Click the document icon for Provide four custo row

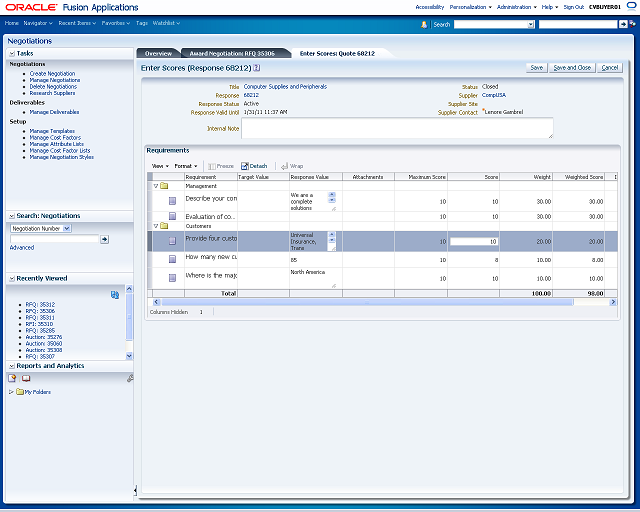172,241
